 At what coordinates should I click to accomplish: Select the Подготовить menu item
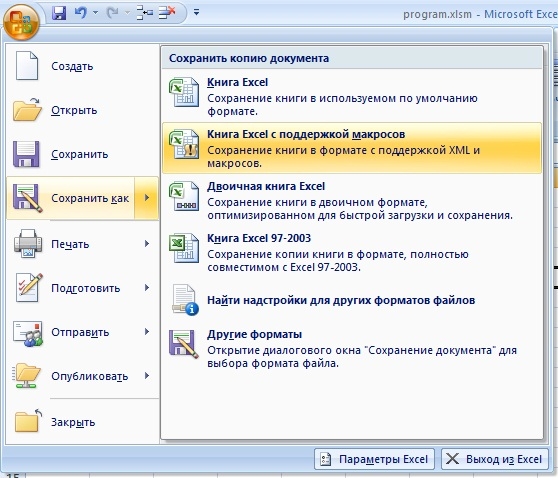[x=82, y=288]
